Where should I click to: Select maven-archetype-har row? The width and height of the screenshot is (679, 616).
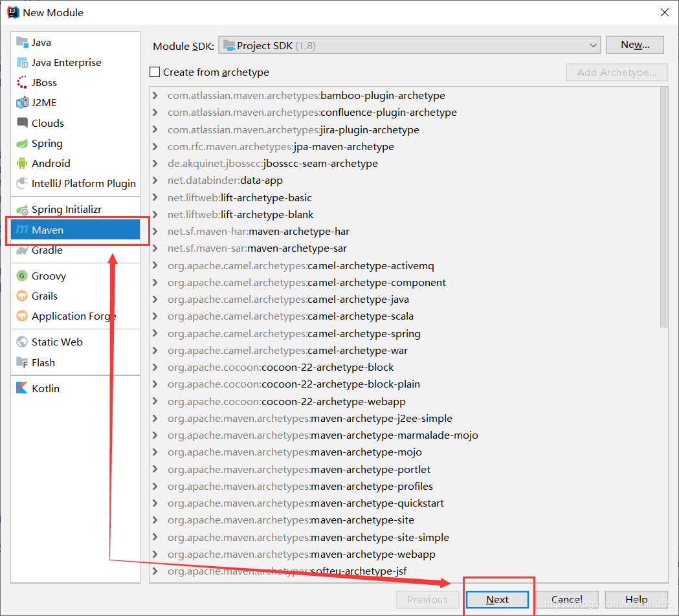pyautogui.click(x=405, y=232)
